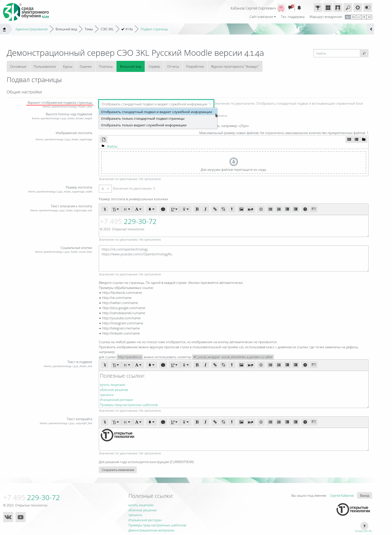Click the VK social button in footer

tap(8, 517)
